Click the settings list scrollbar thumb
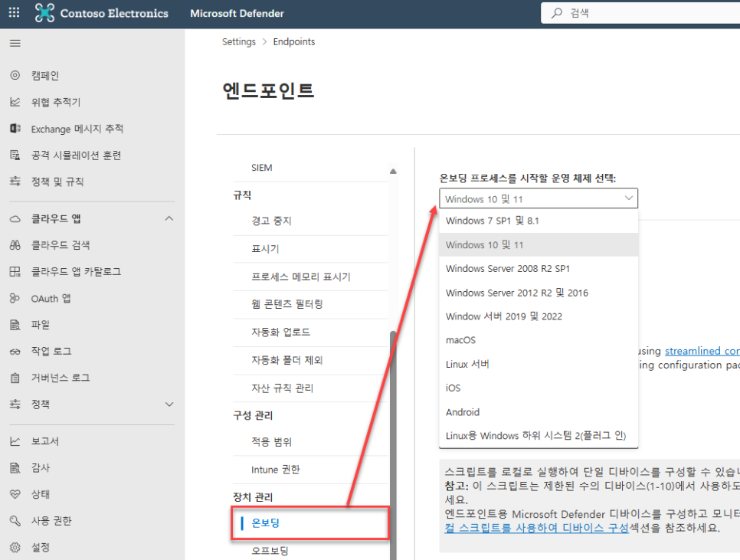 393,445
